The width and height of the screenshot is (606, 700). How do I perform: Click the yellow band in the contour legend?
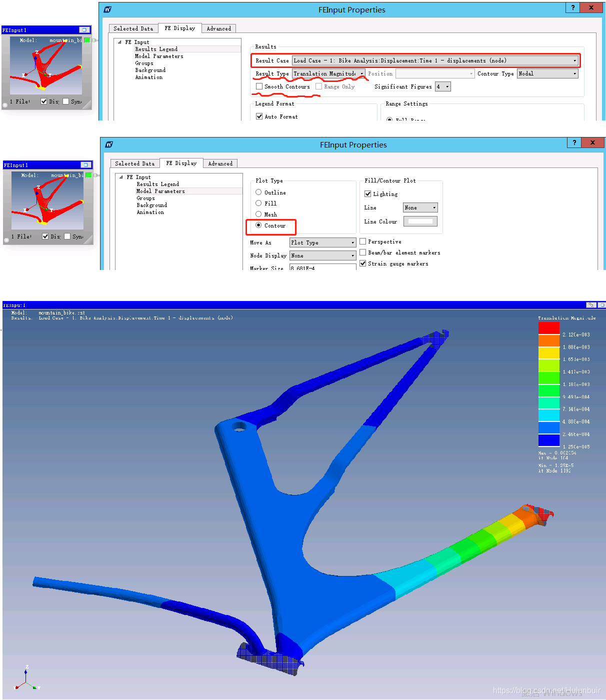[548, 353]
